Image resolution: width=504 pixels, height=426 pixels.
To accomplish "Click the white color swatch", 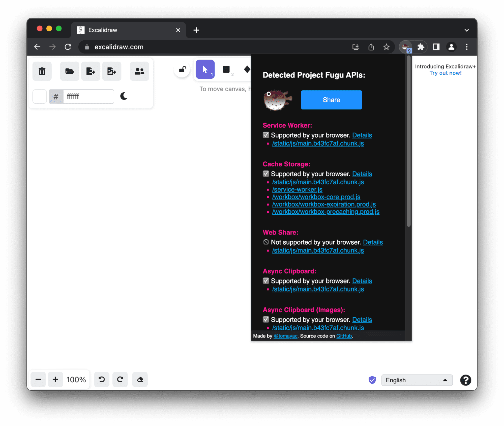I will click(40, 96).
